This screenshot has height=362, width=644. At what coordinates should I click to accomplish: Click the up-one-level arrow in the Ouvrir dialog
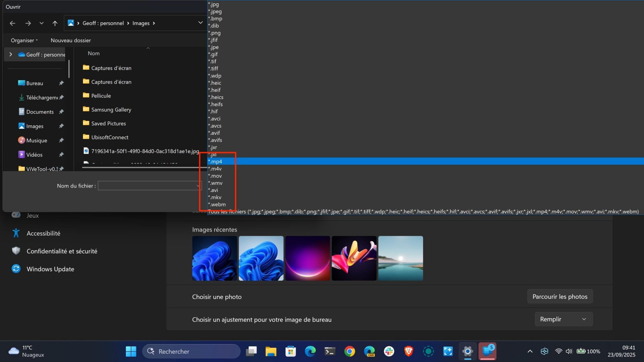point(55,23)
